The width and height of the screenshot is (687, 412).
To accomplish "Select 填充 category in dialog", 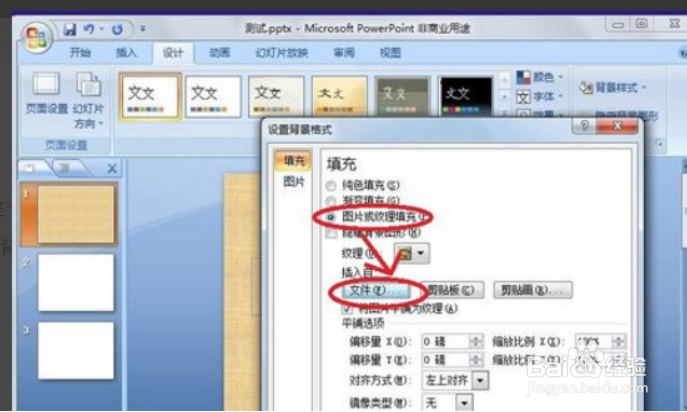I will 293,161.
